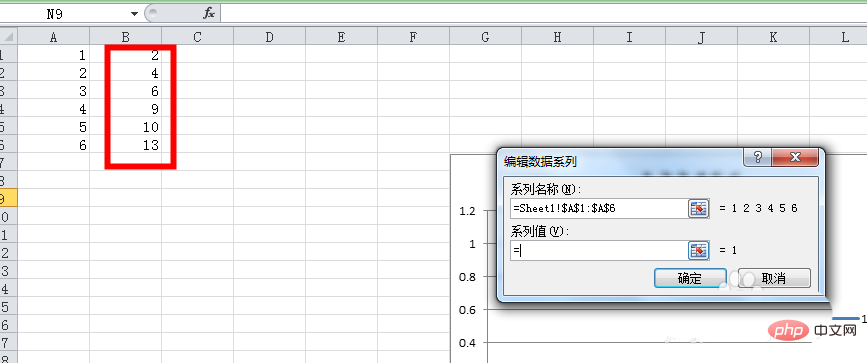
Task: Select column B header
Action: pos(126,37)
